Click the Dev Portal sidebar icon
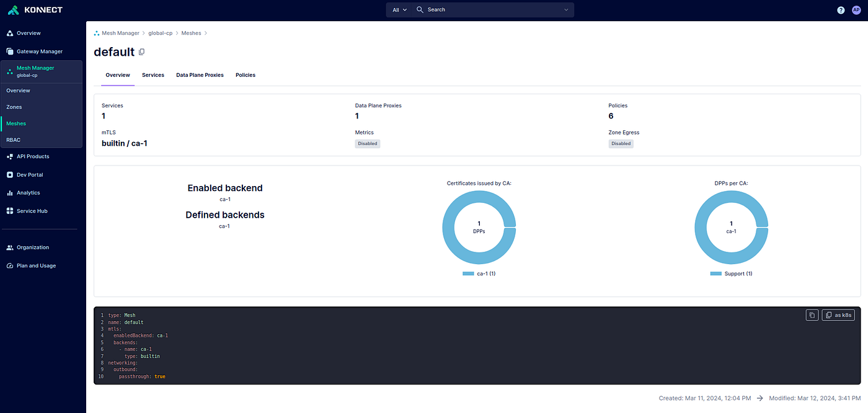Screen dimensions: 868x413 click(10, 175)
